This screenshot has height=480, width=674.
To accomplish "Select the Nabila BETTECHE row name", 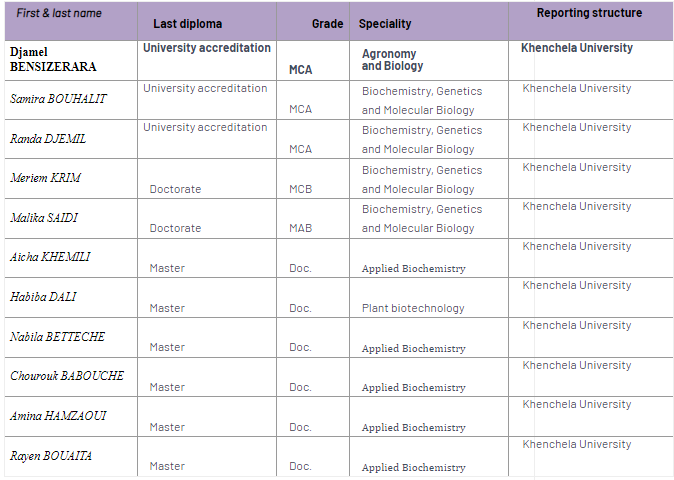I will (x=57, y=336).
